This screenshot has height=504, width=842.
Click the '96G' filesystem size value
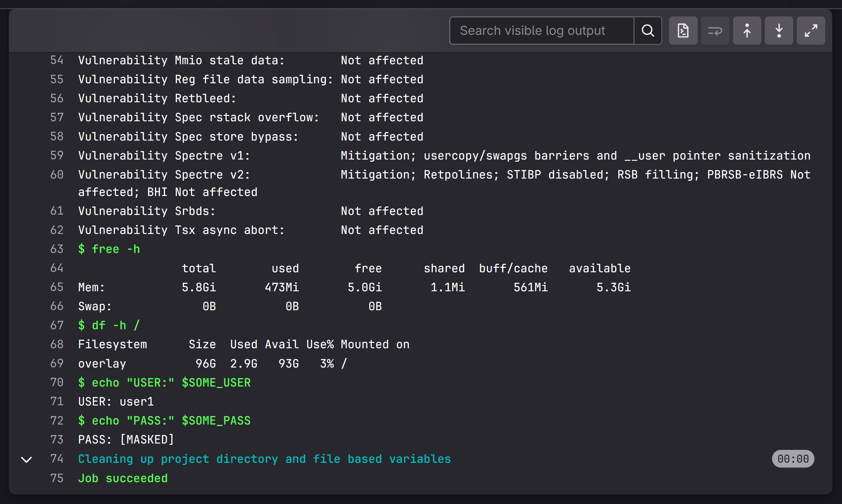pos(206,363)
